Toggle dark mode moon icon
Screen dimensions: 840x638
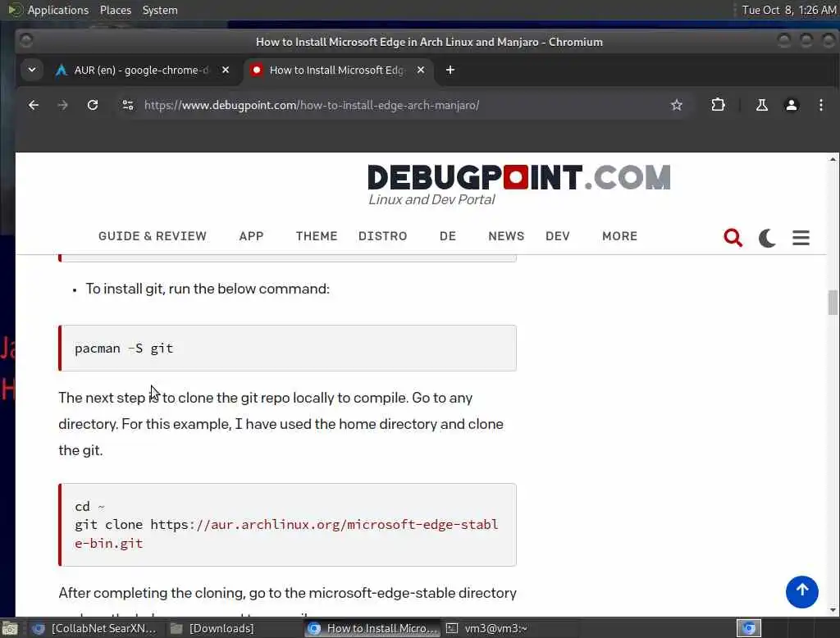767,237
